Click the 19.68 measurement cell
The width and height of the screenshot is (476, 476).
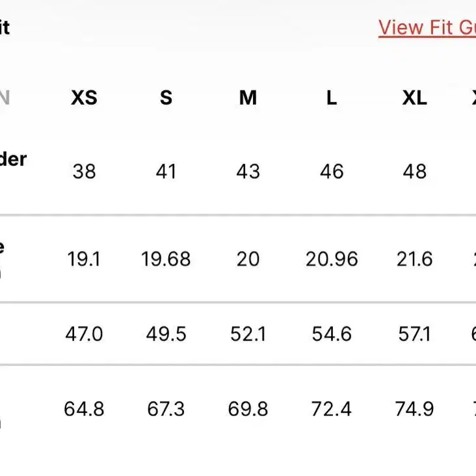click(x=166, y=259)
